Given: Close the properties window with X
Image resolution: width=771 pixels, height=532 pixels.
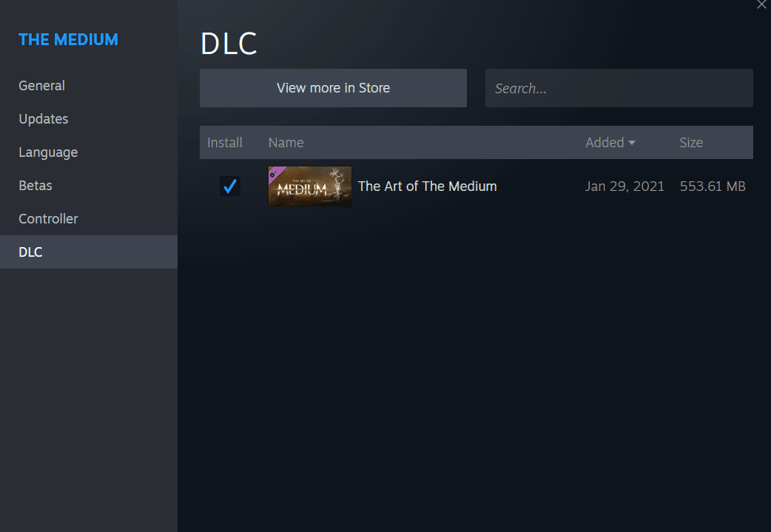Looking at the screenshot, I should (761, 4).
